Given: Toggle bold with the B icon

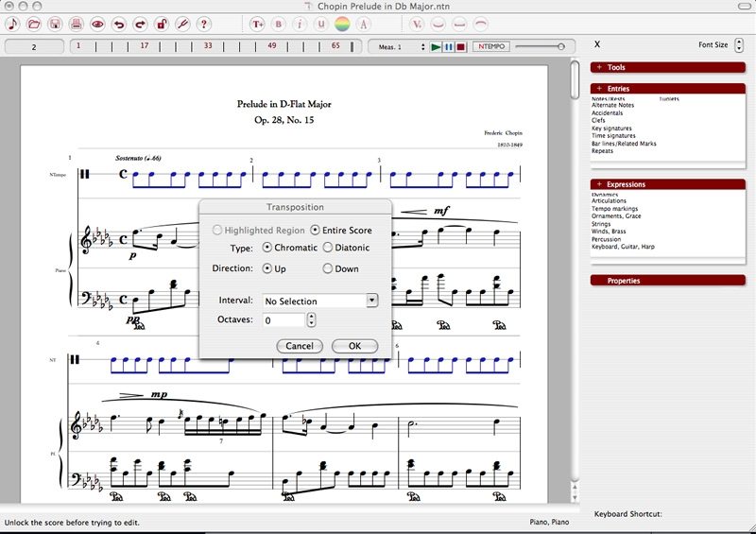Looking at the screenshot, I should click(278, 25).
